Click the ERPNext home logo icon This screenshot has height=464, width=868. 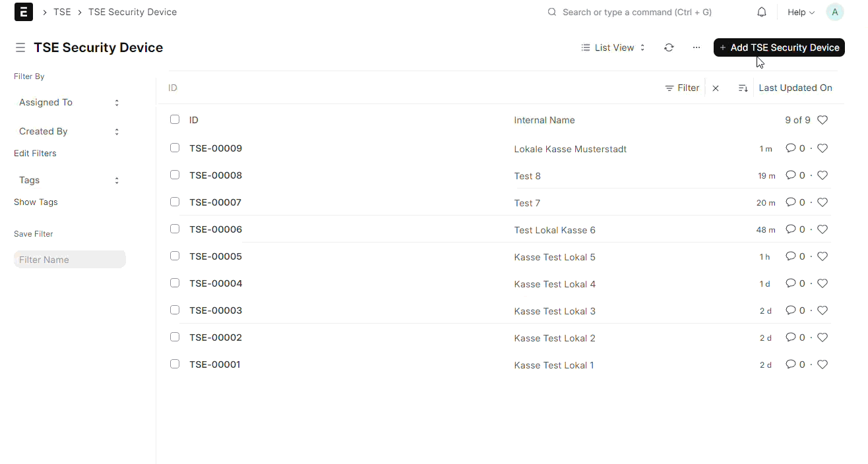(x=24, y=12)
